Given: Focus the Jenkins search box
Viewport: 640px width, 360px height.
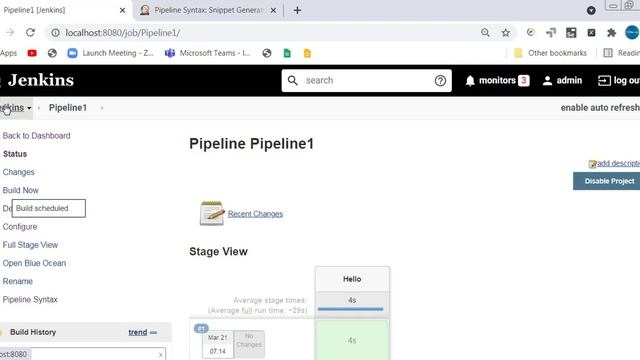Looking at the screenshot, I should (x=366, y=80).
